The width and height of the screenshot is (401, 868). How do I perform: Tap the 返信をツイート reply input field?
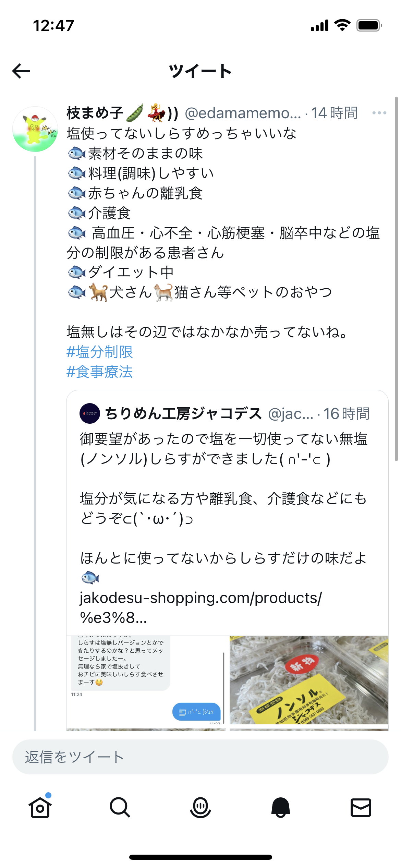click(x=200, y=757)
